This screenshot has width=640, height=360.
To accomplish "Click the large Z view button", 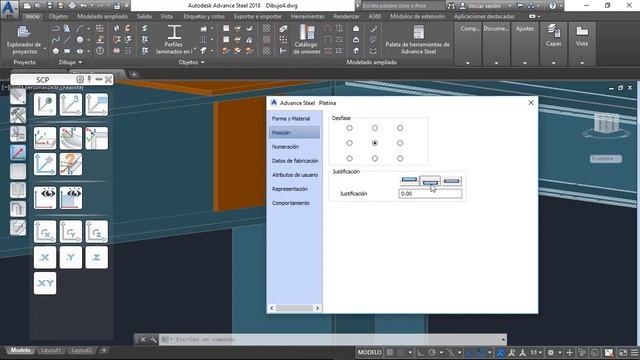I will 97,257.
